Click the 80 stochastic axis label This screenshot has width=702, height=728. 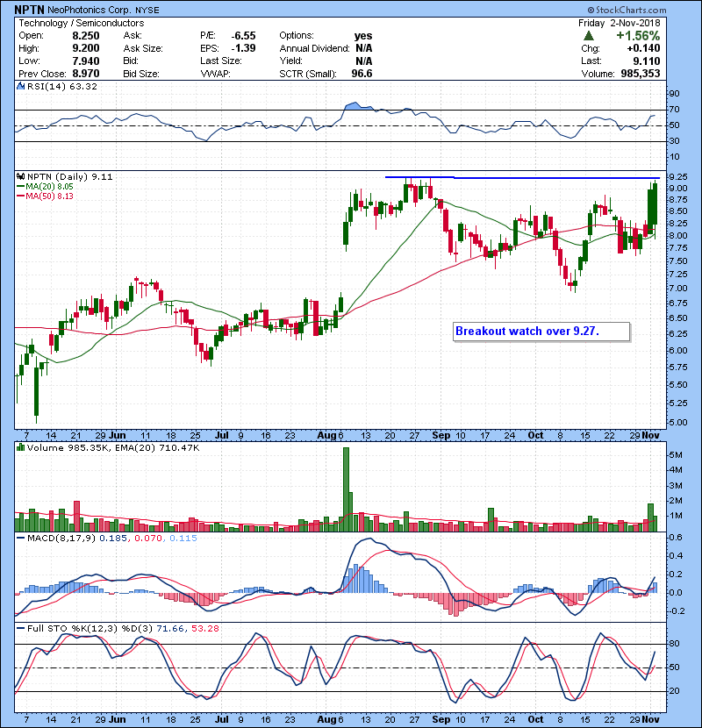tap(674, 644)
